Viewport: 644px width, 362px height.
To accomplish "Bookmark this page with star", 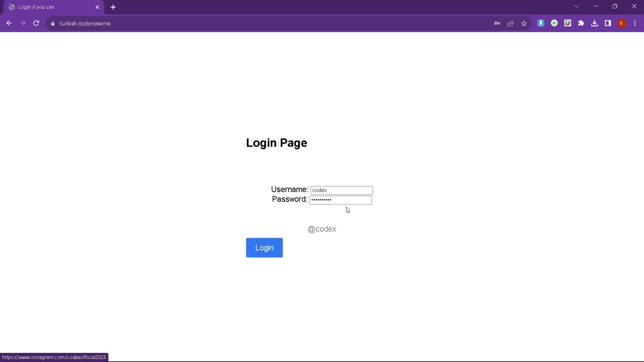I will 524,23.
